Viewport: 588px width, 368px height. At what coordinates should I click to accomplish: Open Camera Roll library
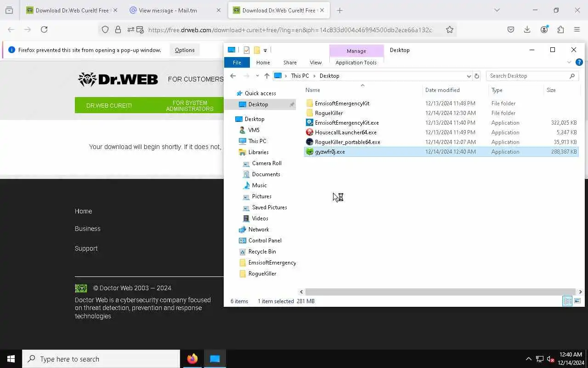266,163
